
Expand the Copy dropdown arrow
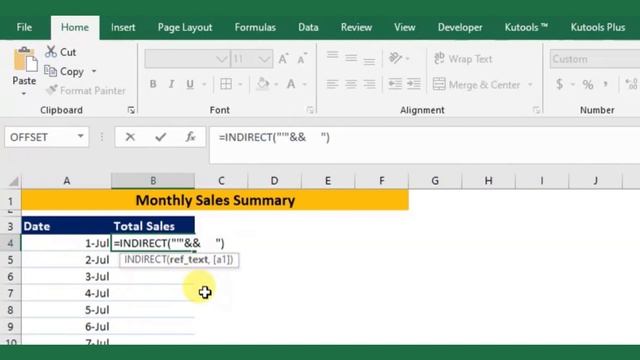94,71
